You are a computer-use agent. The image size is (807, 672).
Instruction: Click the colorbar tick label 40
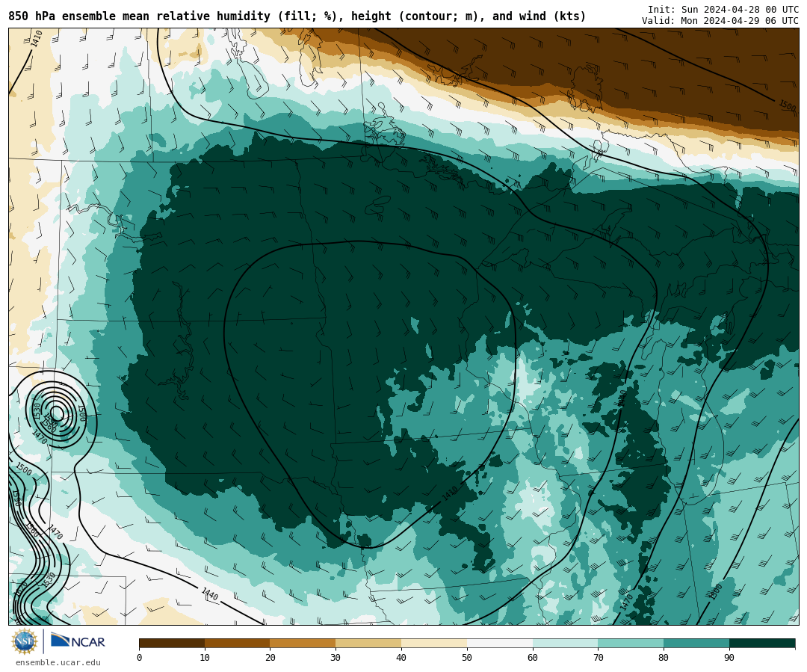[401, 658]
